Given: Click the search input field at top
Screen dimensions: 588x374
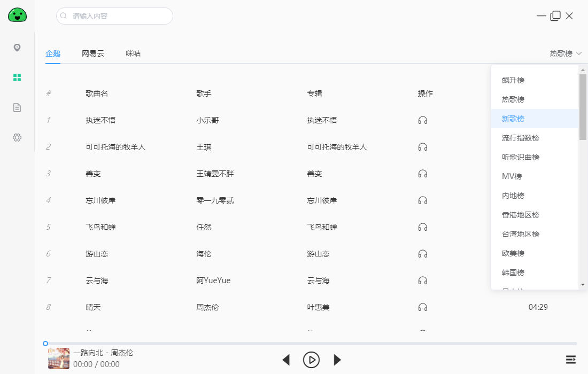Looking at the screenshot, I should coord(114,16).
